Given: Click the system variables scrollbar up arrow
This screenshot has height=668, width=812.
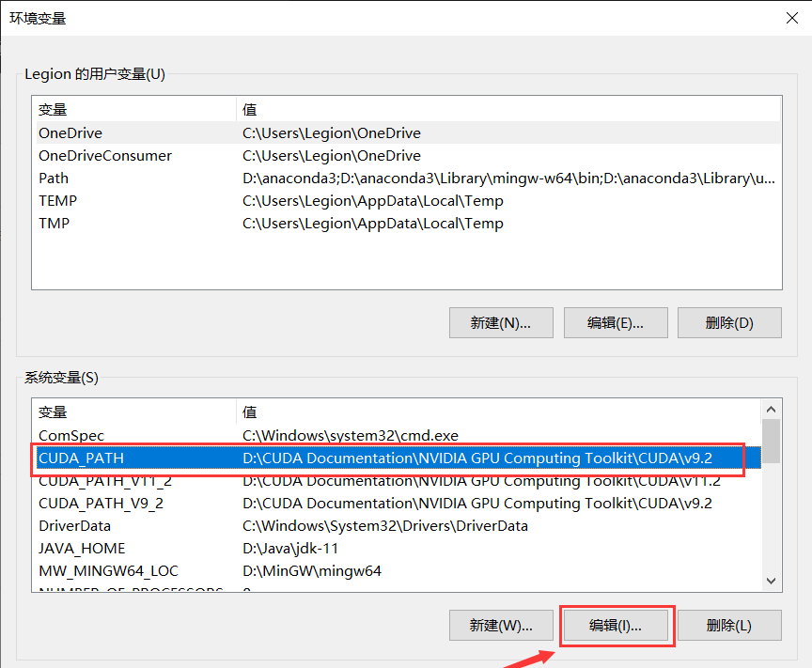Looking at the screenshot, I should pos(771,408).
